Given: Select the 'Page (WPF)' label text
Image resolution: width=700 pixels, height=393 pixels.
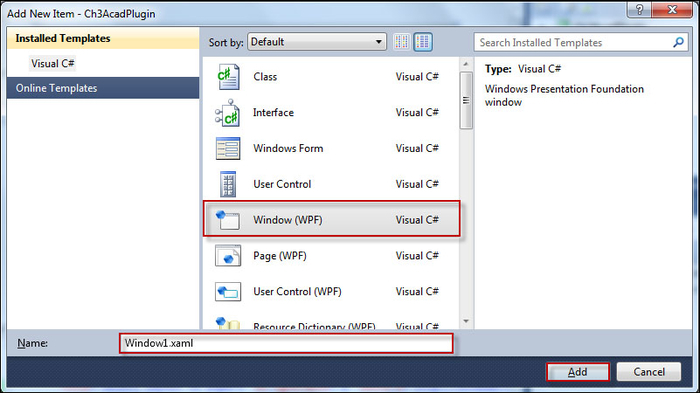Looking at the screenshot, I should tap(280, 256).
